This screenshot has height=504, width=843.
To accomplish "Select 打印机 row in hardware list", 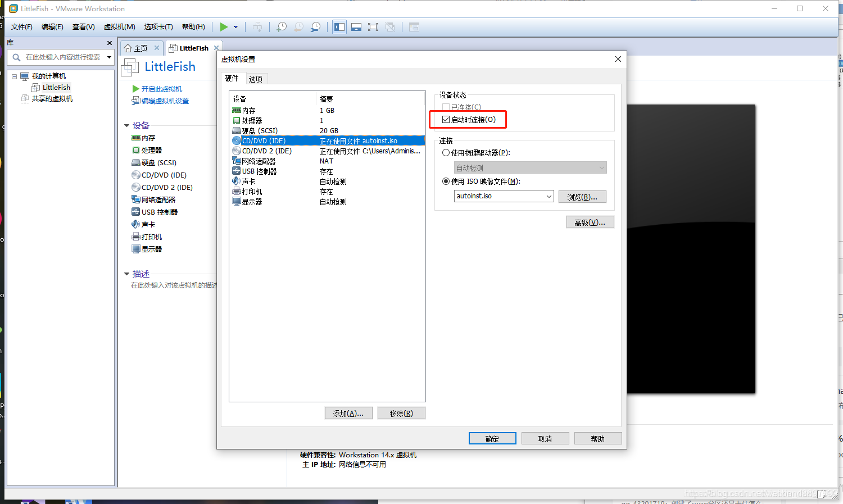I will coord(327,192).
